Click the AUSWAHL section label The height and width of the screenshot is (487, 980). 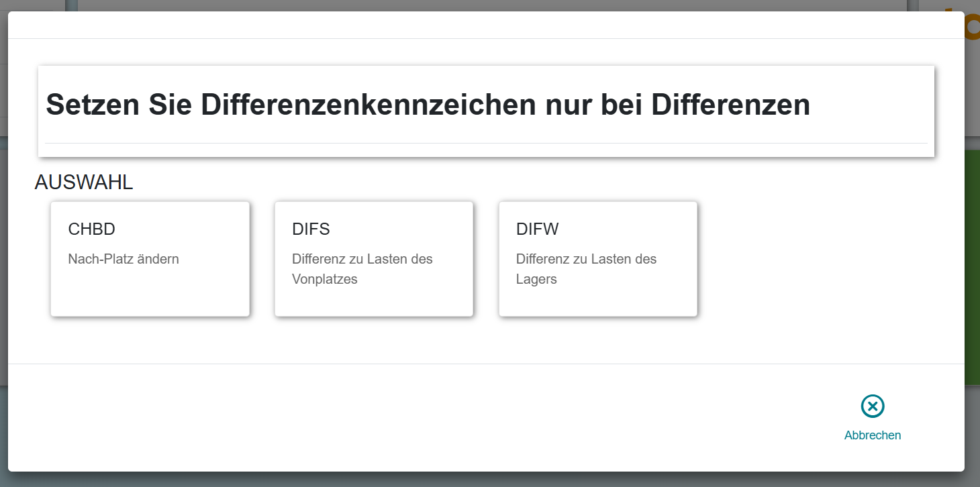coord(84,182)
